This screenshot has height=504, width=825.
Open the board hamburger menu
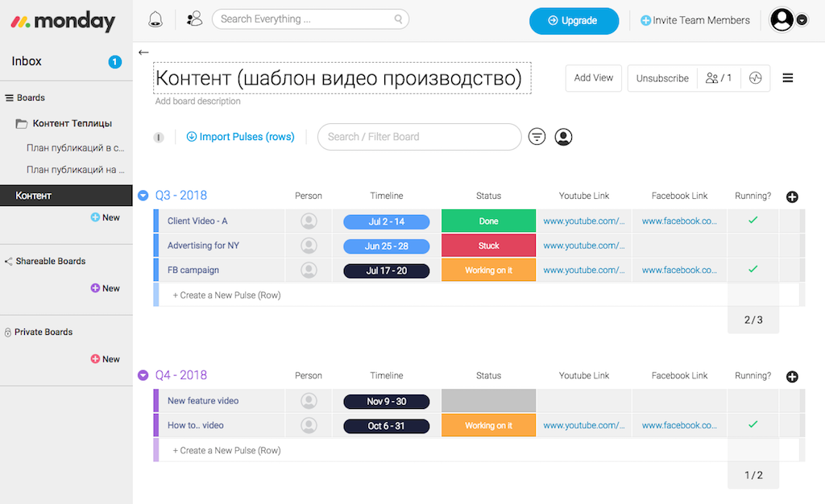click(x=788, y=78)
